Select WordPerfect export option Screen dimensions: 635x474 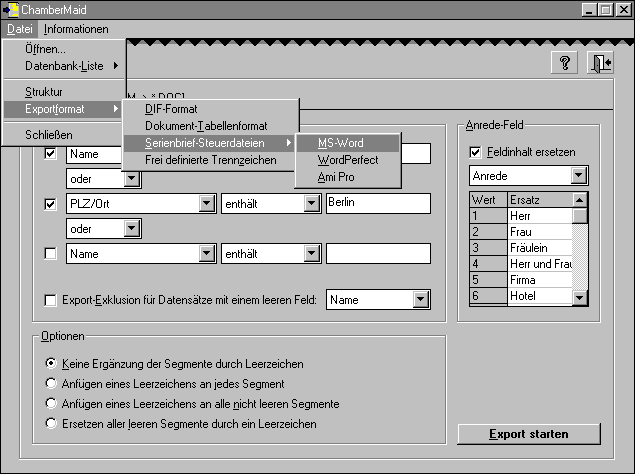347,160
